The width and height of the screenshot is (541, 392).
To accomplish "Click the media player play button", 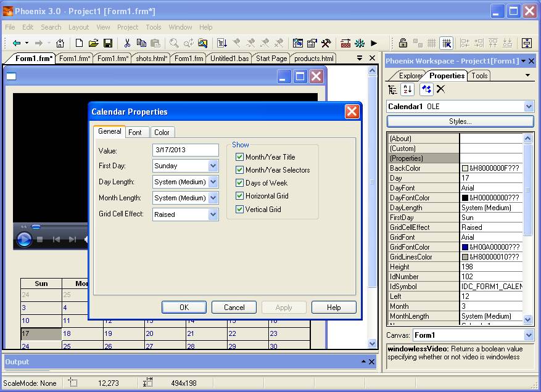I will (x=24, y=239).
